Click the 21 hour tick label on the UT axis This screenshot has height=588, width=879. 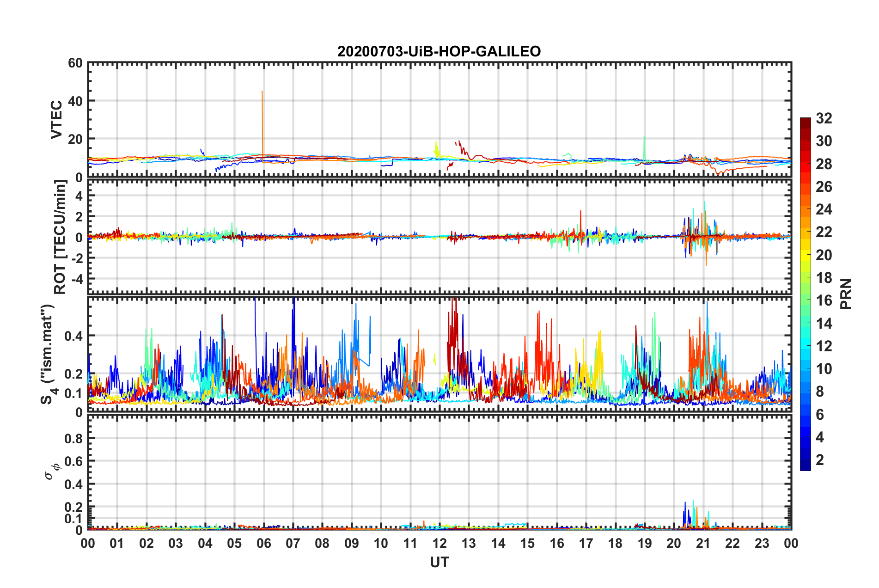[x=703, y=543]
